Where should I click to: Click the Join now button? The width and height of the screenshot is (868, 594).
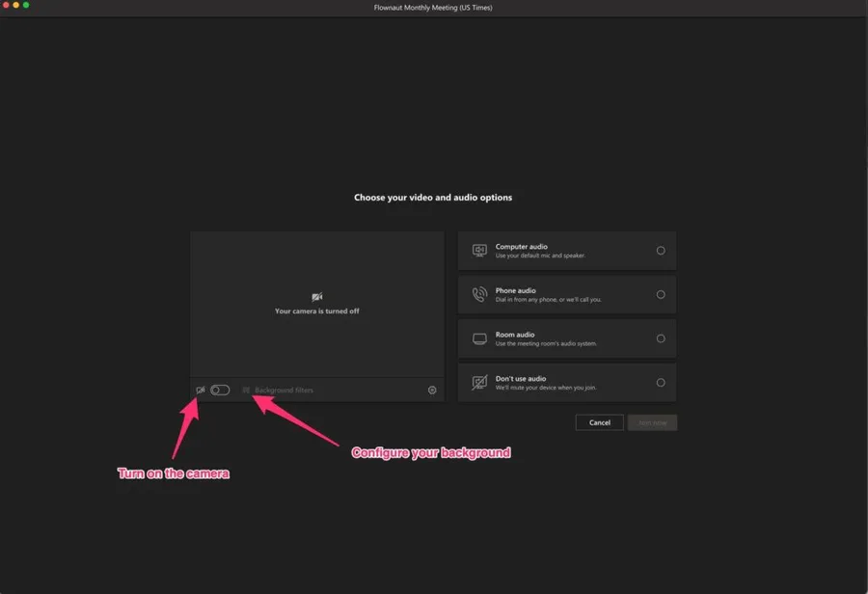tap(652, 422)
